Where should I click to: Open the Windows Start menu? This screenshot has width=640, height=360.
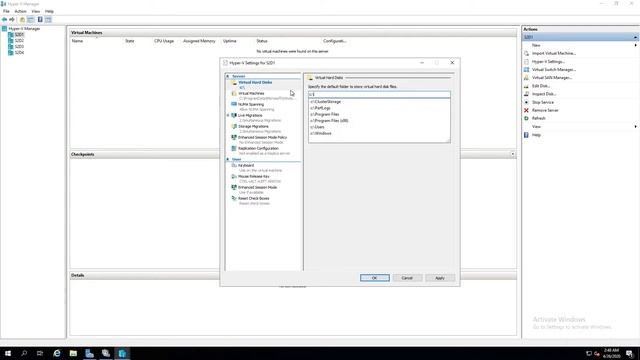8,353
